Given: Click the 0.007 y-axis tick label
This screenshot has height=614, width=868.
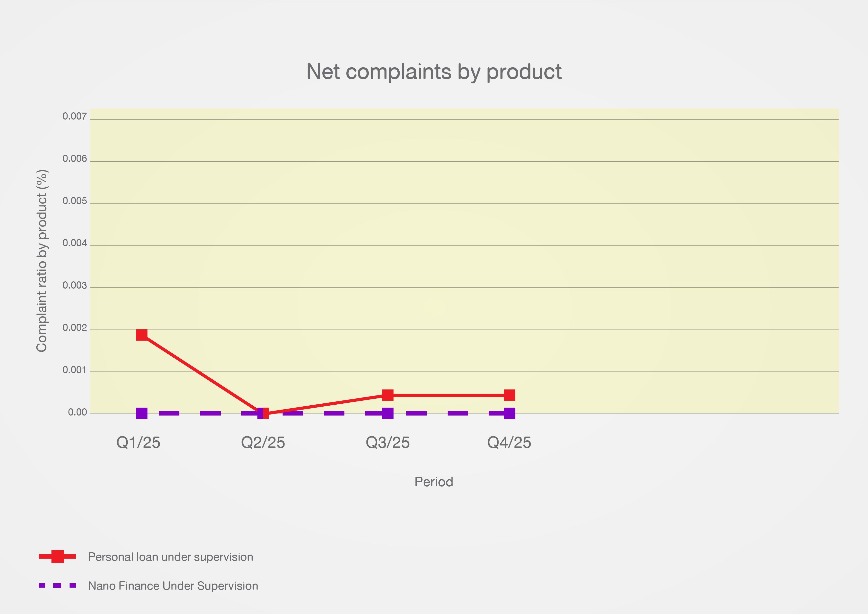Looking at the screenshot, I should [74, 117].
